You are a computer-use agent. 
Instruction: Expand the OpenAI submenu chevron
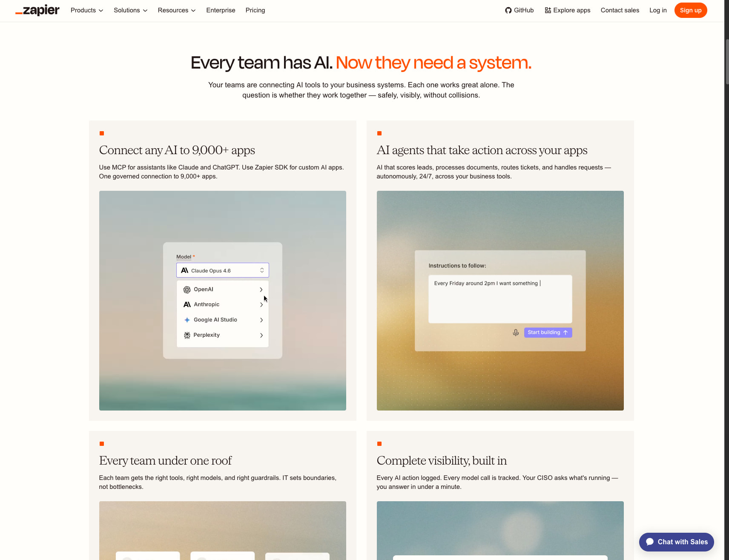(x=261, y=290)
